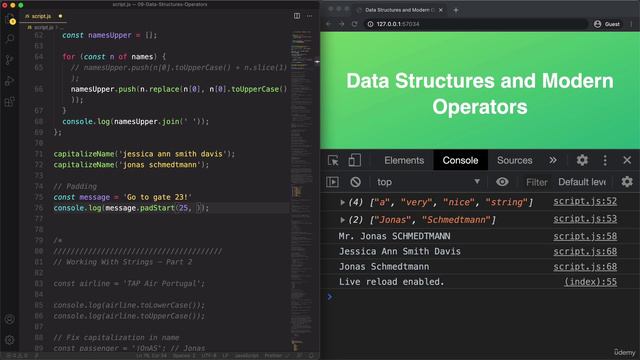Image resolution: width=640 pixels, height=360 pixels.
Task: Toggle the device toolbar in DevTools
Action: [354, 160]
